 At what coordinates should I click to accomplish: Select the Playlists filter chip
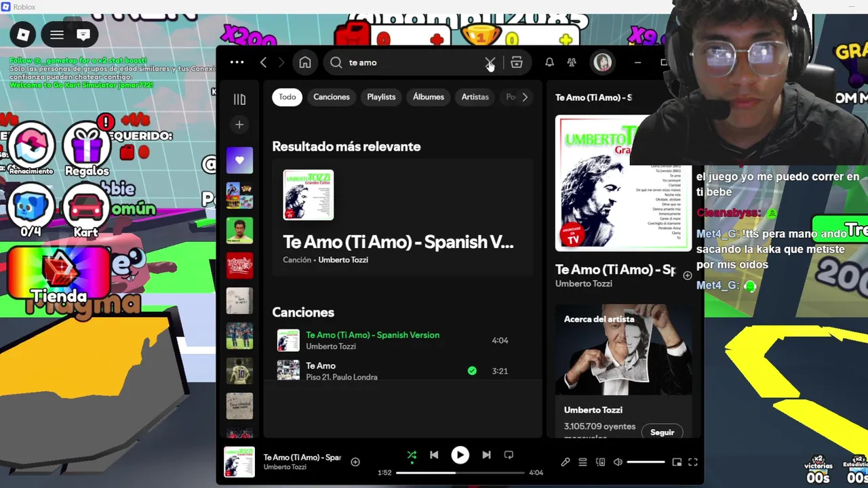(381, 97)
